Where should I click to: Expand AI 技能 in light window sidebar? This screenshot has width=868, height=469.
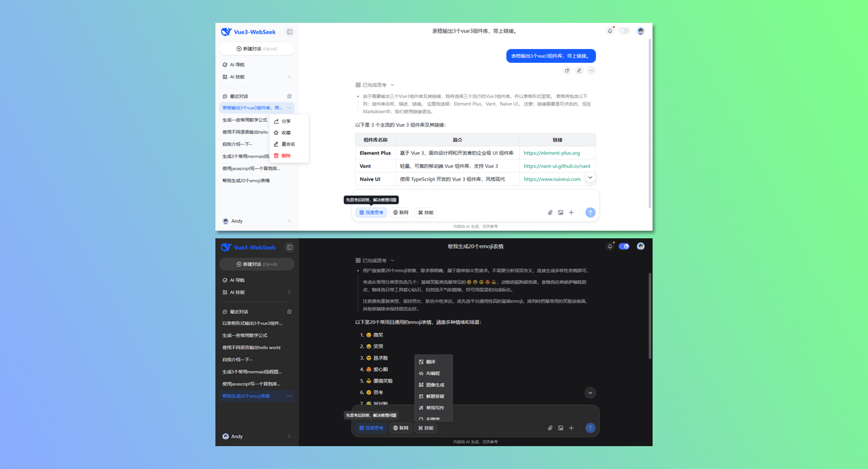257,77
